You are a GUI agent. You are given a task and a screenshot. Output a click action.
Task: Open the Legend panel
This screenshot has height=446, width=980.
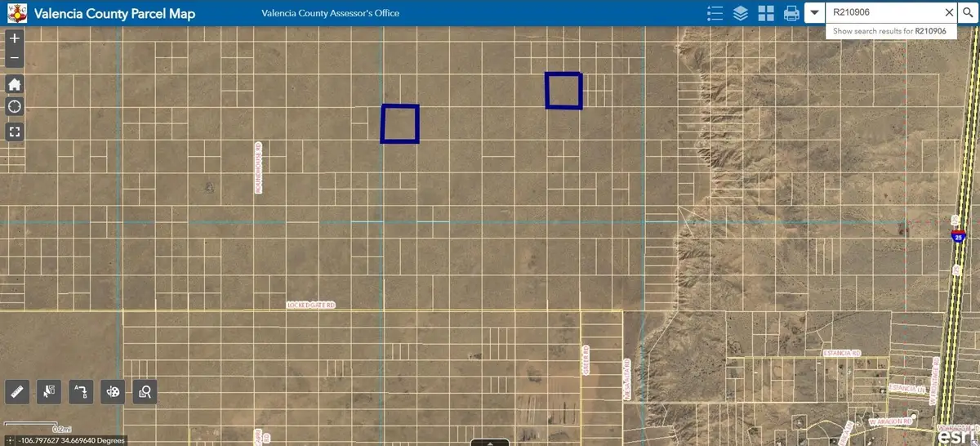click(715, 13)
